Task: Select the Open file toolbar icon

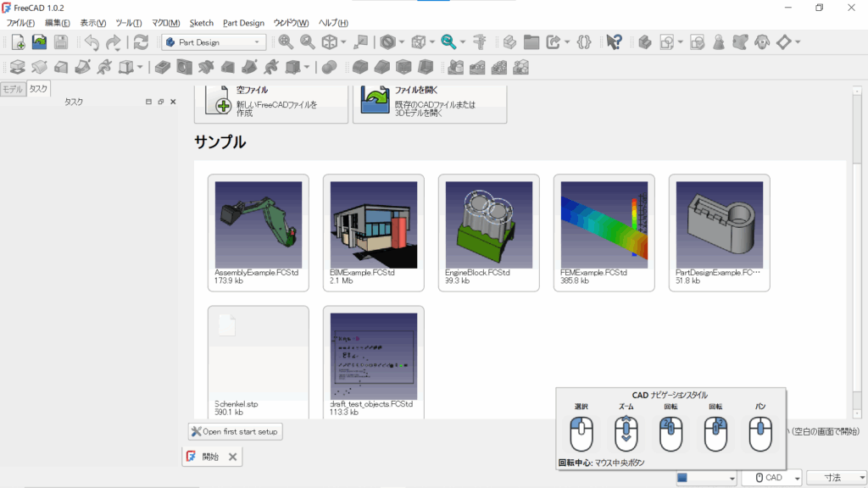Action: (38, 42)
